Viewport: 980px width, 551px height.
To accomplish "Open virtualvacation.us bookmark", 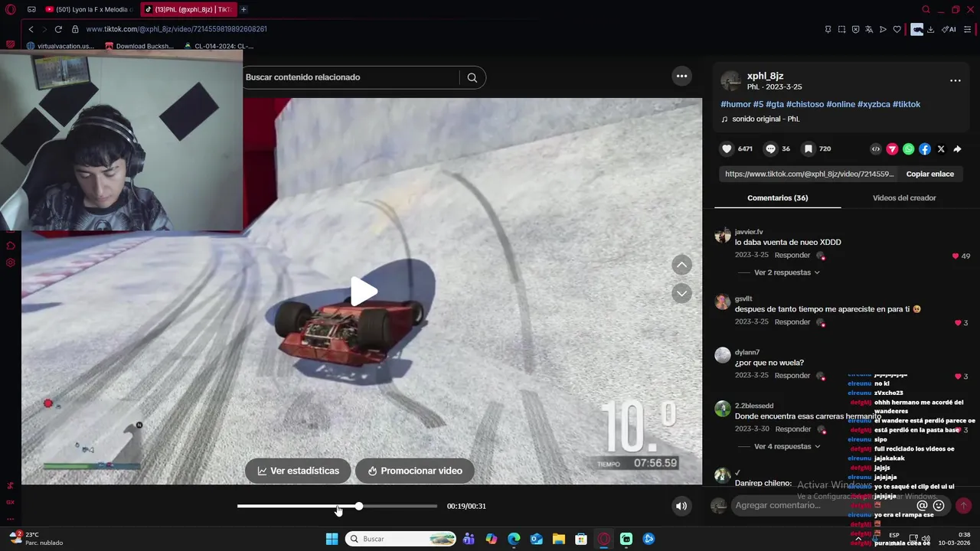I will pyautogui.click(x=60, y=46).
